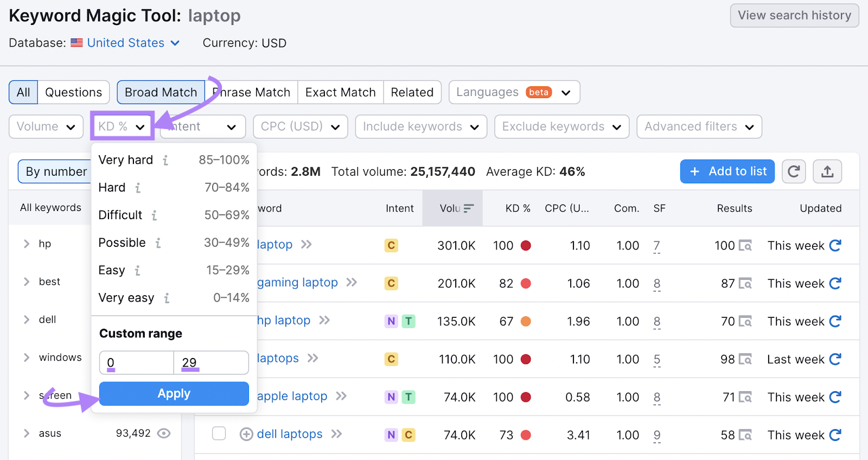868x460 pixels.
Task: Choose the Easy 15–29% difficulty option
Action: [x=174, y=270]
